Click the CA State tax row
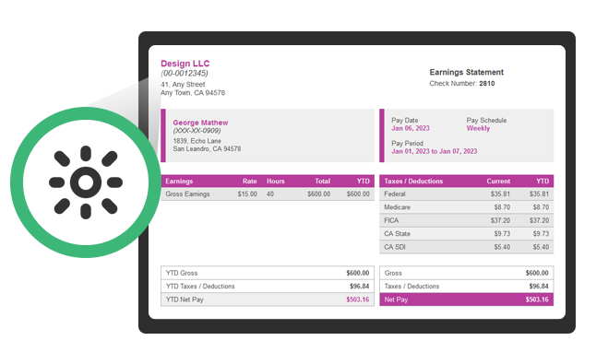596x364 pixels. [467, 234]
